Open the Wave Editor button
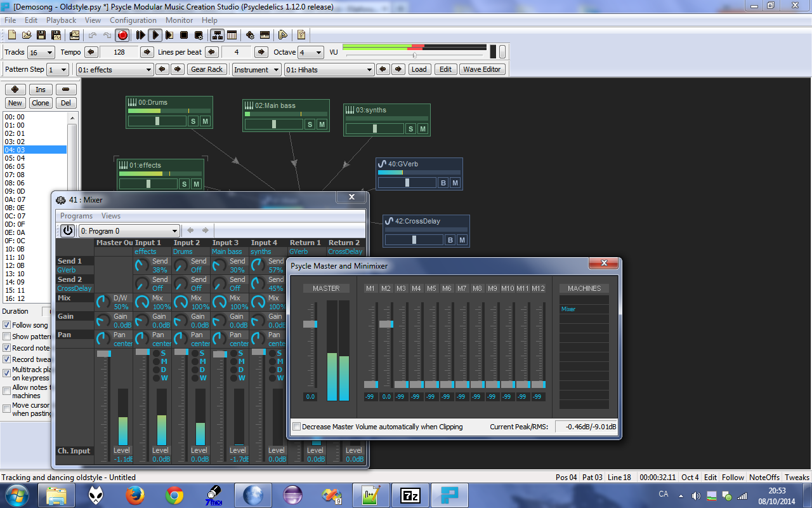The width and height of the screenshot is (812, 508). pyautogui.click(x=482, y=69)
